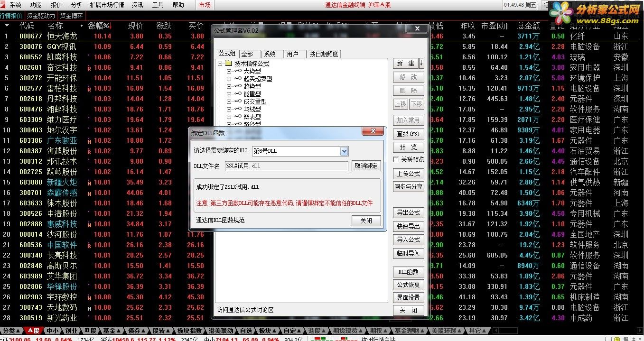Screen dimensions: 644x341
Task: Open 访问通达信公式讨论区 link
Action: pyautogui.click(x=245, y=310)
